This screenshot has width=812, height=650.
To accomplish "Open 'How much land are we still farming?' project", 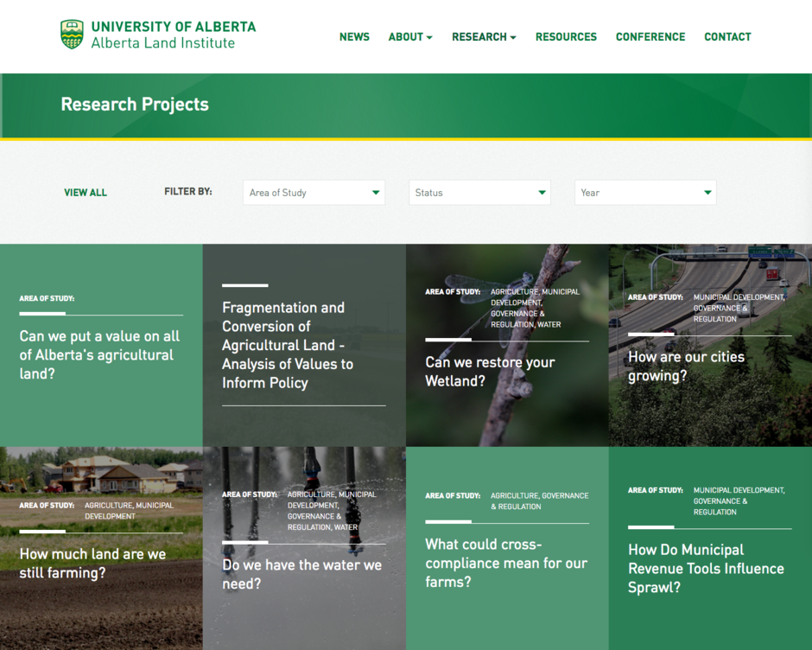I will coord(92,564).
